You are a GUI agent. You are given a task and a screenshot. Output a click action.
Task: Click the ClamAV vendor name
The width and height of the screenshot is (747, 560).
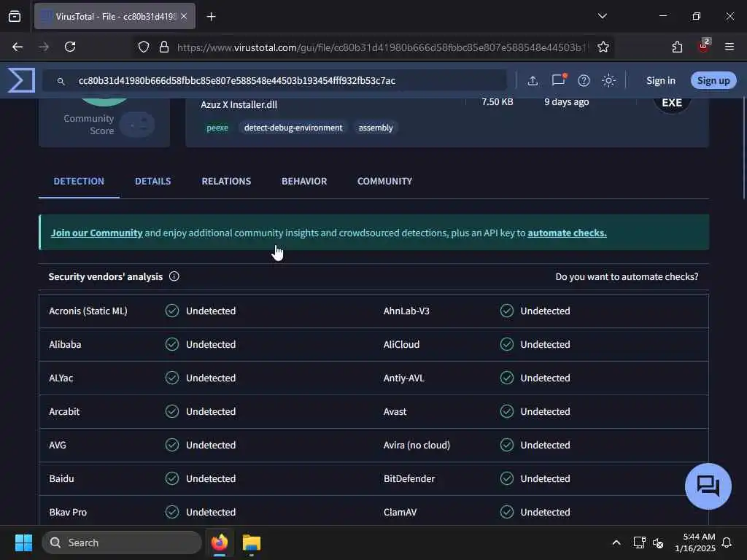click(400, 513)
